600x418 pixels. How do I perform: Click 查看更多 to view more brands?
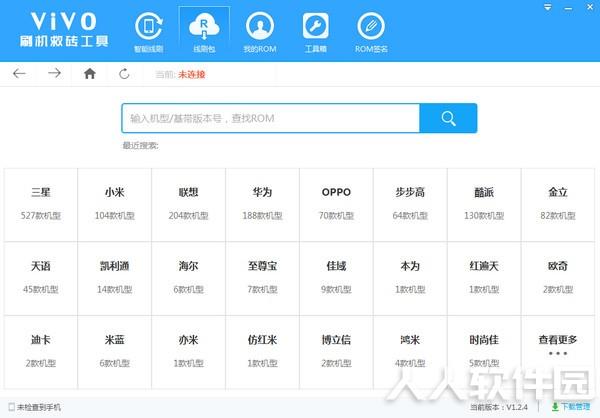click(558, 352)
